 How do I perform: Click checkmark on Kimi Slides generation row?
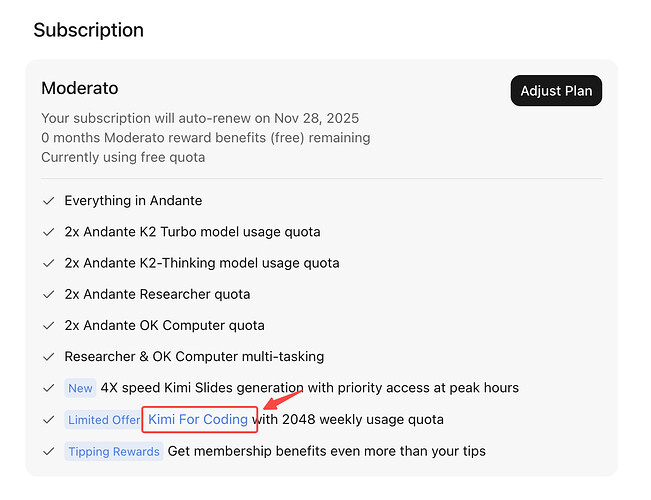(48, 388)
